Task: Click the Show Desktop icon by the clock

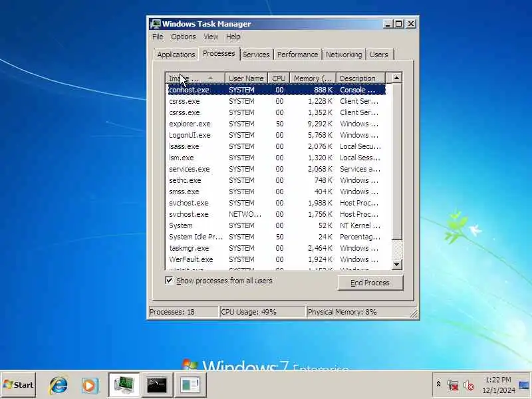Action: (525, 385)
